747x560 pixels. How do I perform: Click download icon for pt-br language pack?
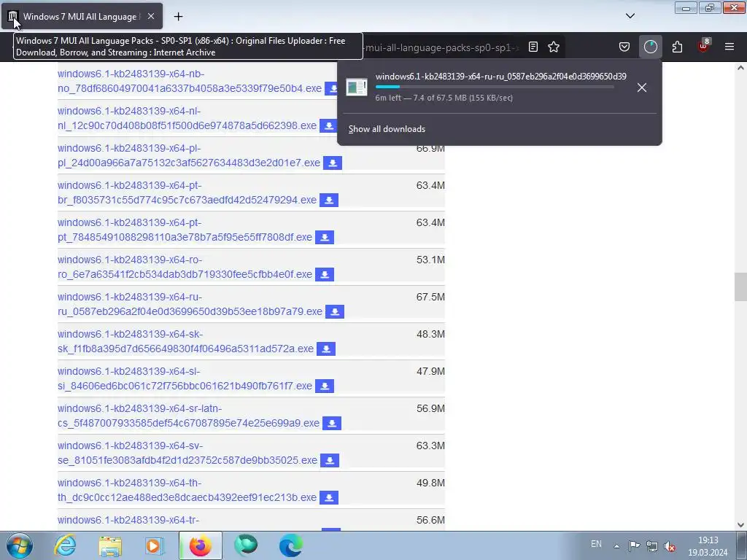329,200
